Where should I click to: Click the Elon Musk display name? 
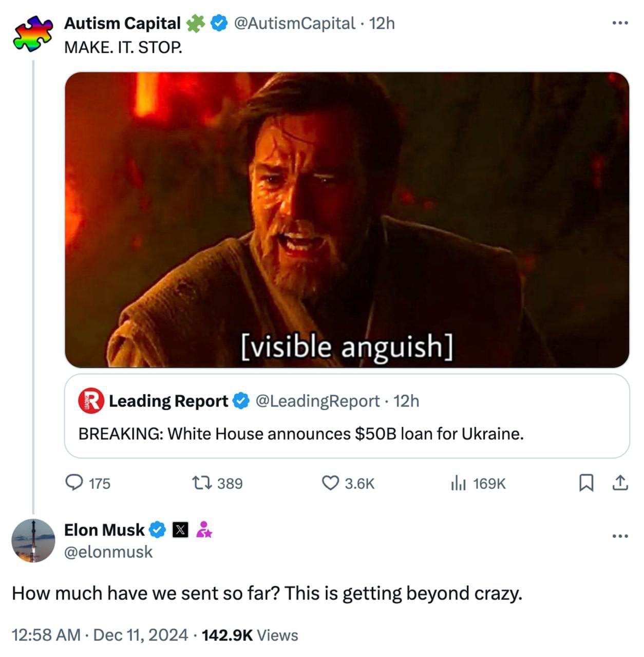click(104, 530)
